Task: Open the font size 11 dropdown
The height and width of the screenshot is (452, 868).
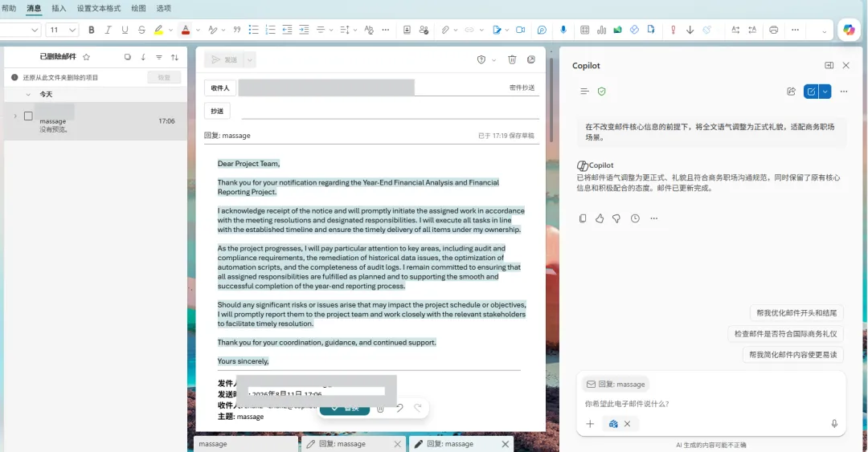Action: pos(62,30)
